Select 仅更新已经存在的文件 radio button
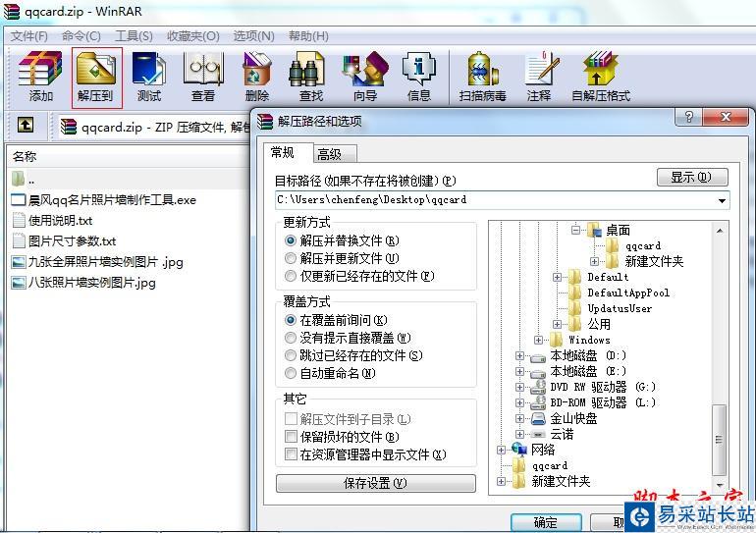The image size is (756, 533). coord(291,276)
